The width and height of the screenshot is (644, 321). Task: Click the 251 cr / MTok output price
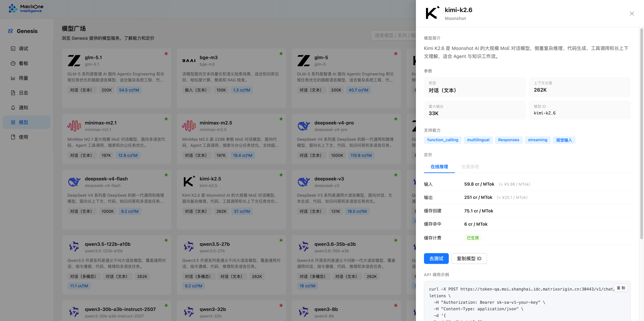tap(478, 197)
